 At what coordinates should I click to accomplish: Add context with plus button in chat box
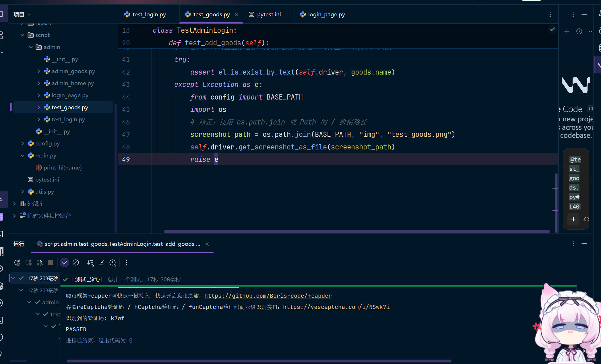573,219
